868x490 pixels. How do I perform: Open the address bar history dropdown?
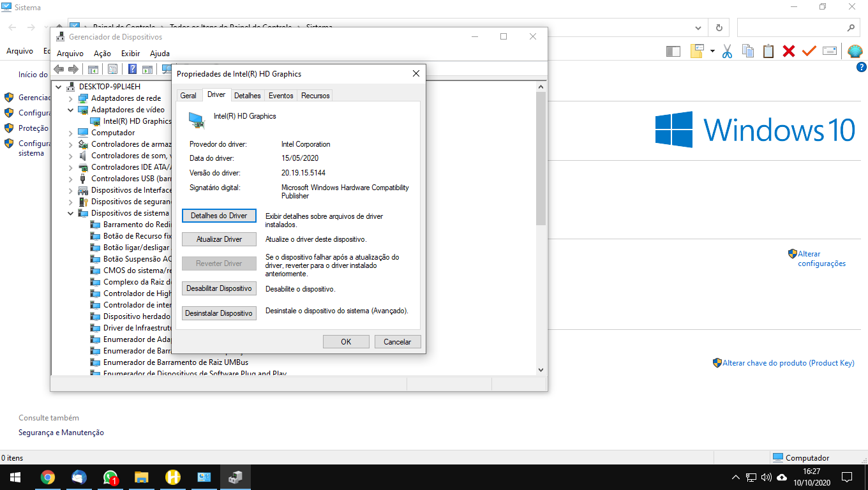699,28
